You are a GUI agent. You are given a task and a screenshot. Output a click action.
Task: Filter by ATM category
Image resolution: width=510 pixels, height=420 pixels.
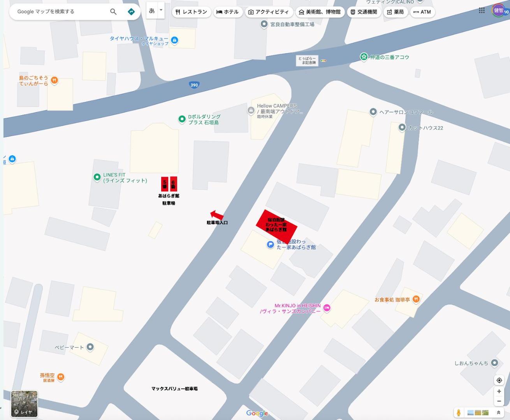pos(422,12)
